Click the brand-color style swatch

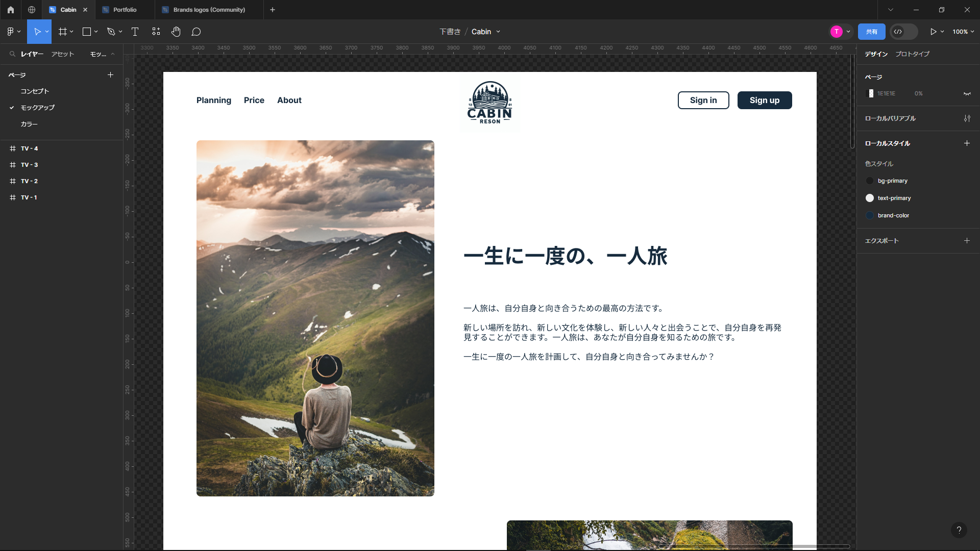(x=870, y=215)
